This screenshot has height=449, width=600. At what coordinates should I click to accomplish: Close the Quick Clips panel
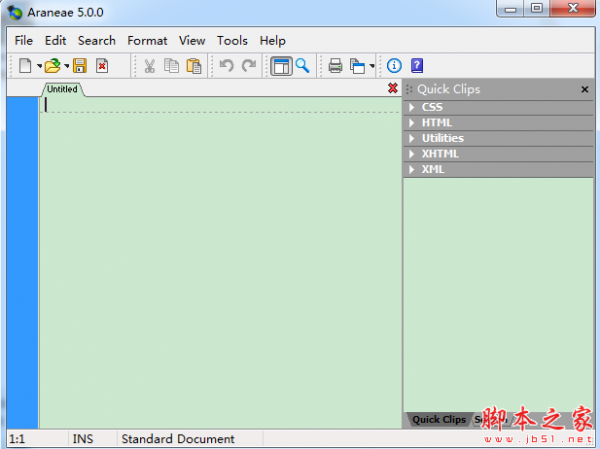(585, 89)
